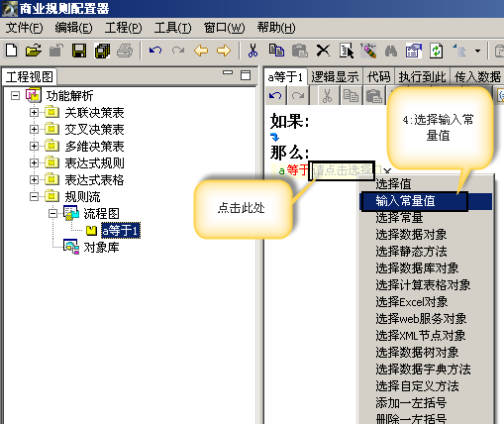Expand the 表达式表格 folder
This screenshot has height=424, width=504.
coord(34,179)
